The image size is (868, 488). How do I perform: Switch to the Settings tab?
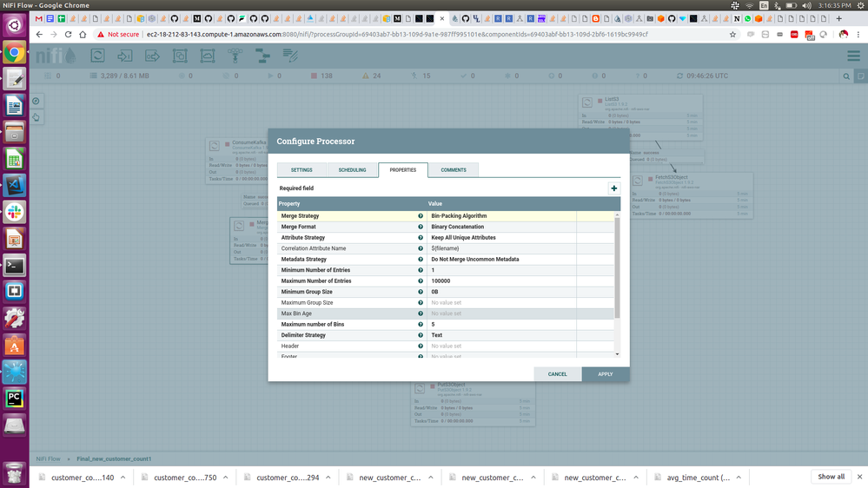[x=301, y=170]
